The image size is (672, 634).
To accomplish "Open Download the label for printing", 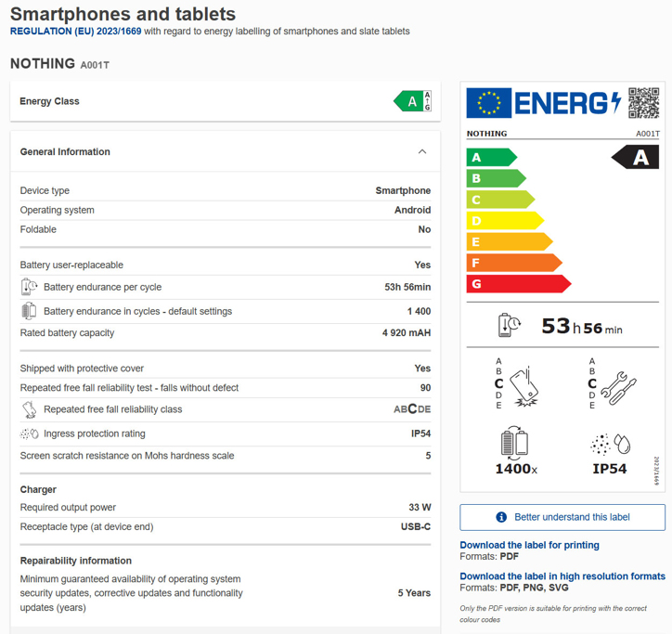I will pyautogui.click(x=529, y=545).
